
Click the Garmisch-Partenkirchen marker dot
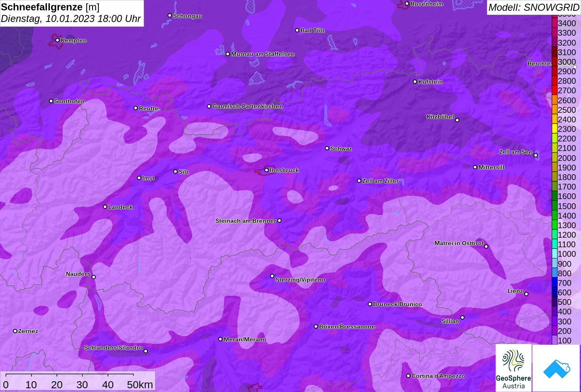click(209, 106)
